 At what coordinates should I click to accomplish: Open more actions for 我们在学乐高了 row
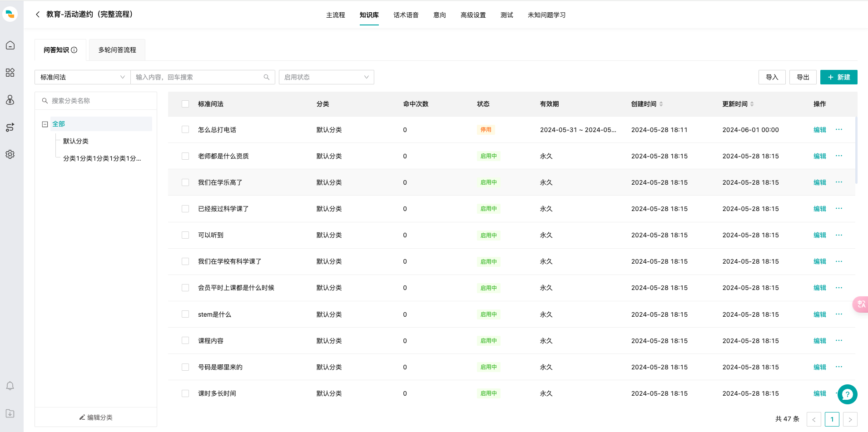[839, 182]
